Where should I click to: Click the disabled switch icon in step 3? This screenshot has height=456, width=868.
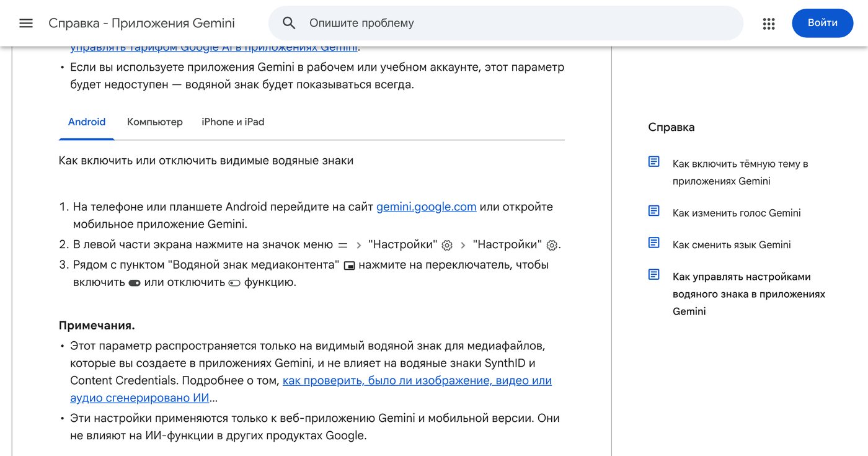[x=234, y=283]
